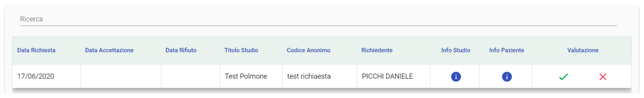
Task: Open patient info for the request row
Action: coord(507,76)
